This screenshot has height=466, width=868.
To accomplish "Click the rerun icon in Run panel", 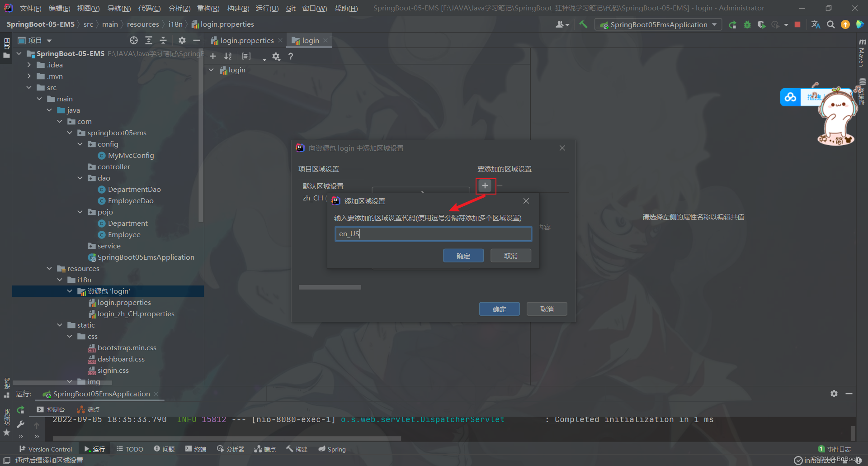I will [x=20, y=410].
